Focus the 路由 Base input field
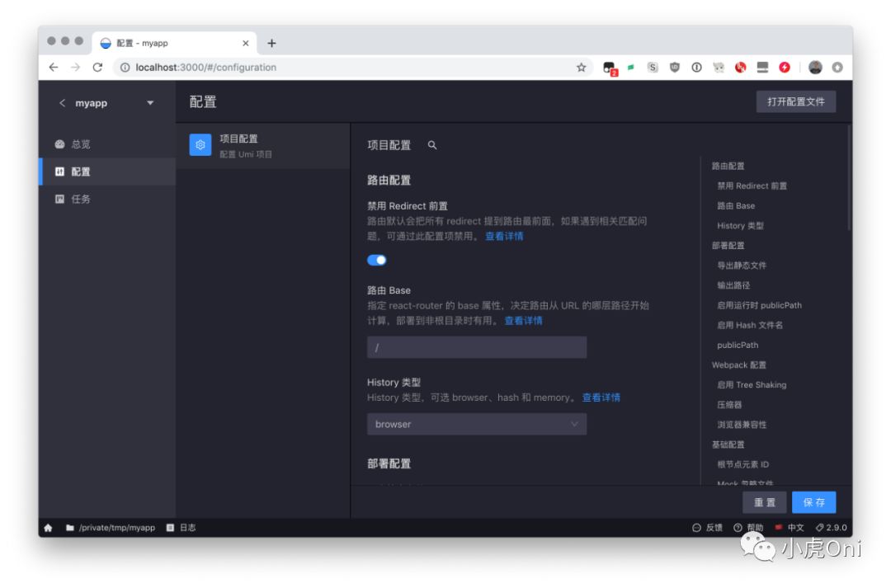 pos(477,347)
